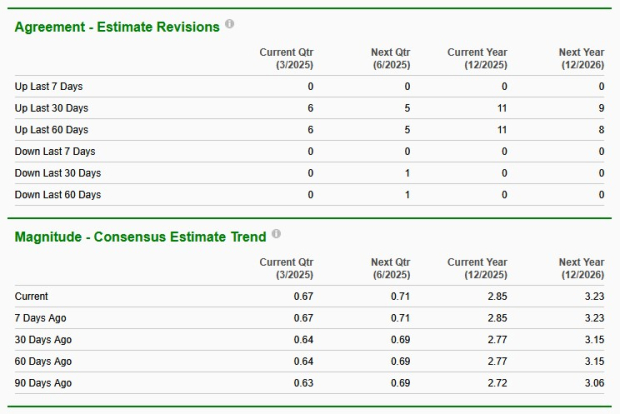Click Down Last 60 Days Next Qtr value 1
Image resolution: width=620 pixels, height=414 pixels.
407,195
